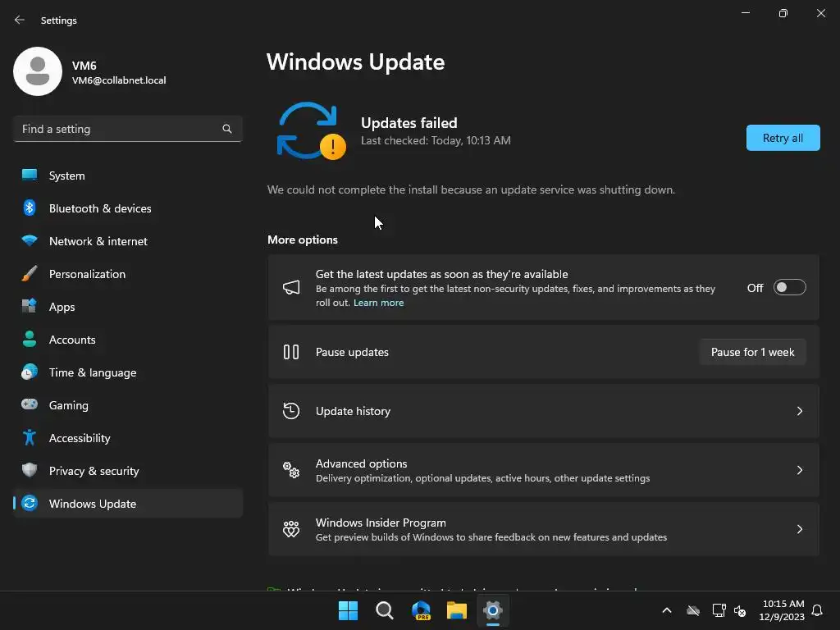This screenshot has height=630, width=840.
Task: Expand Update history chevron
Action: pyautogui.click(x=800, y=411)
